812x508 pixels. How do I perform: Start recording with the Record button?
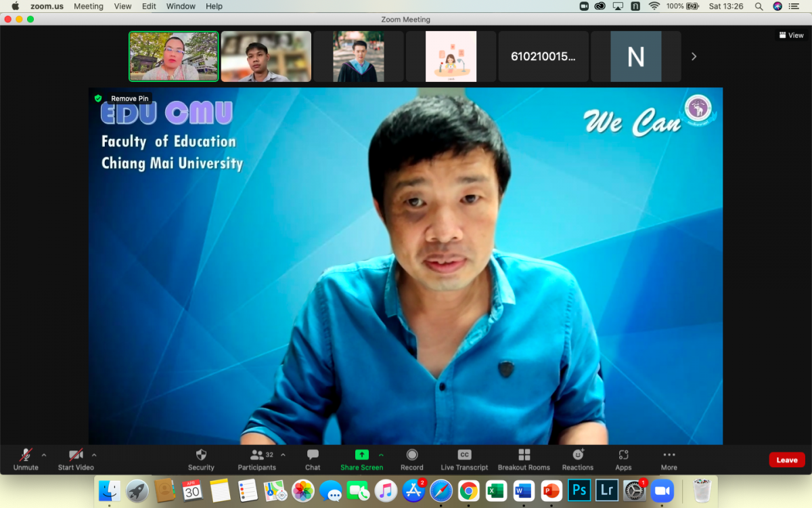click(411, 459)
